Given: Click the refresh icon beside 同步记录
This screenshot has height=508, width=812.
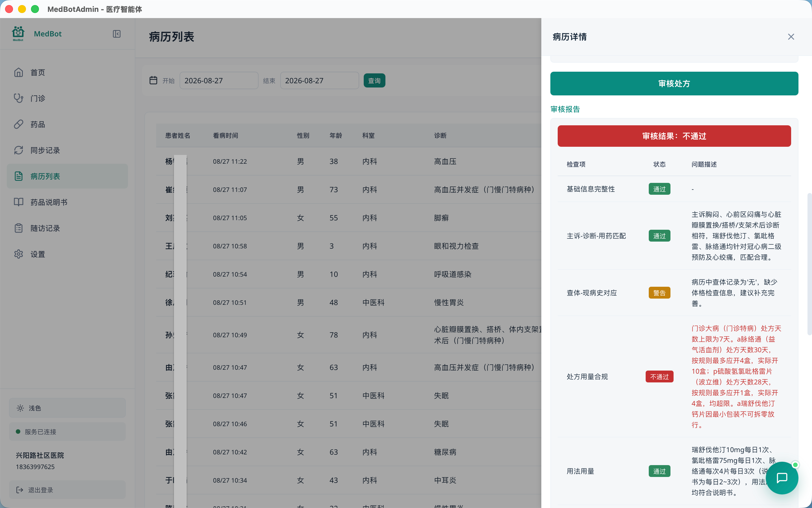Looking at the screenshot, I should 18,150.
